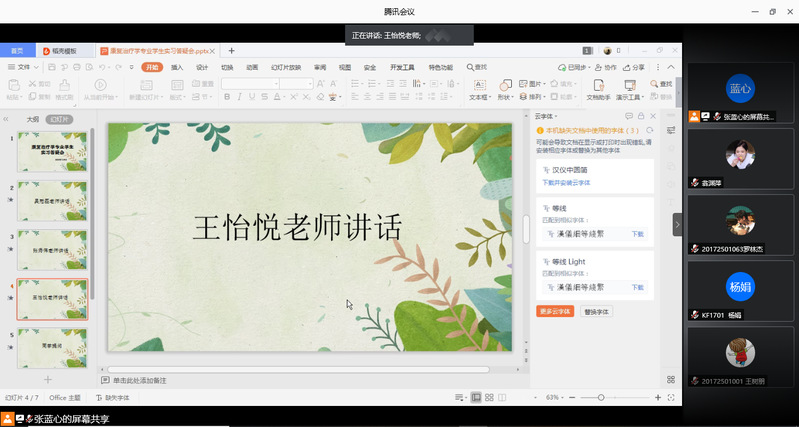Open the 查找 search box icon

point(478,67)
